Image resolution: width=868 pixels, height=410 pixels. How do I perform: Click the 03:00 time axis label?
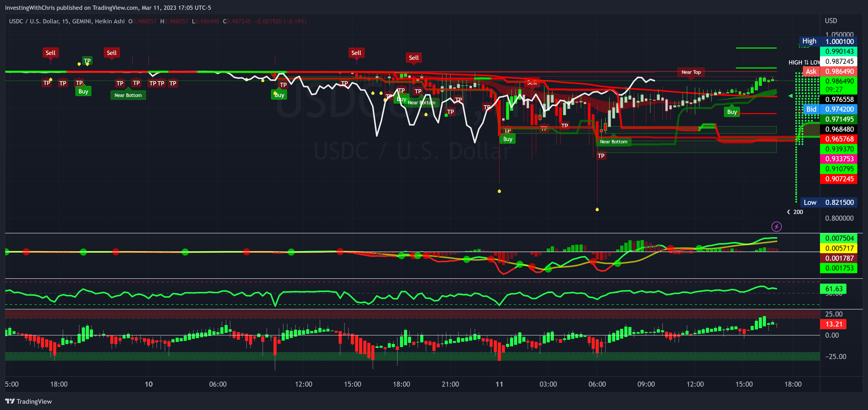tap(548, 384)
